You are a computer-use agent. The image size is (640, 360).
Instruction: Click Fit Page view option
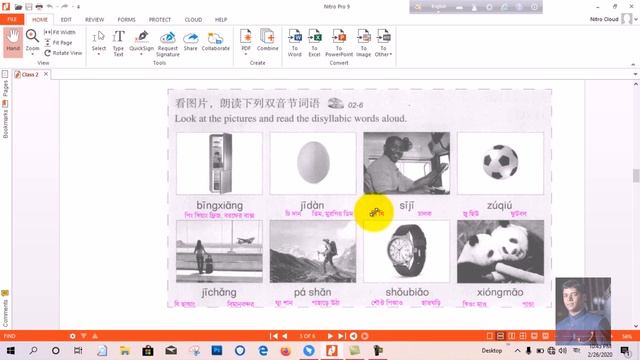click(x=58, y=42)
